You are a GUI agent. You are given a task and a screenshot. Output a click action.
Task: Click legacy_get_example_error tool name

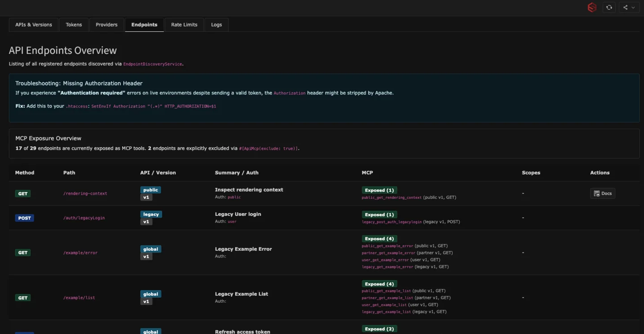(x=387, y=267)
